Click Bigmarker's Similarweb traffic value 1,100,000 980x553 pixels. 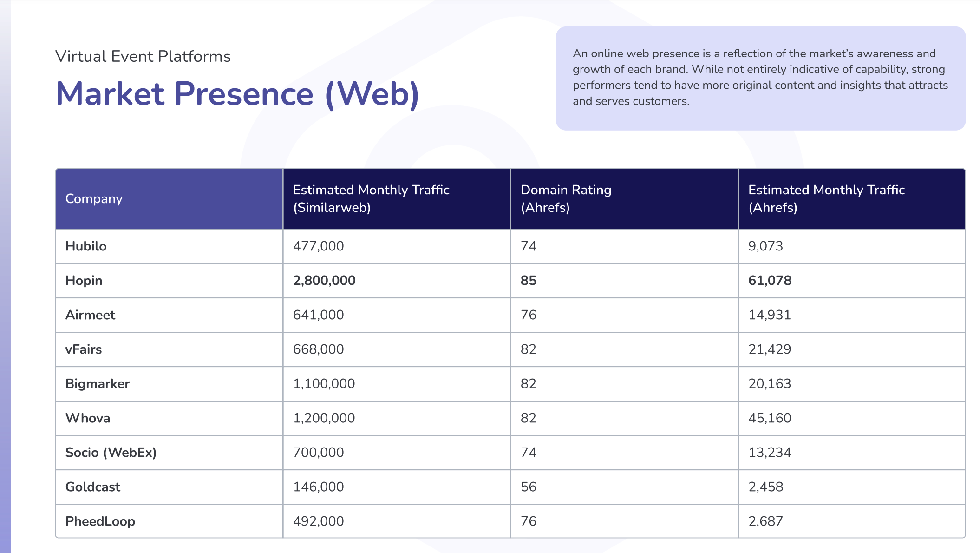[x=324, y=384]
